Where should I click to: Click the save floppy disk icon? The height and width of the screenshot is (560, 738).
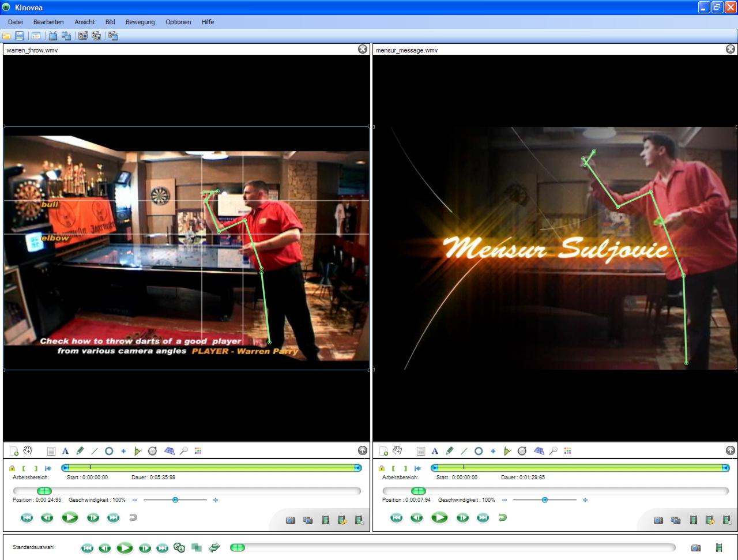click(20, 36)
